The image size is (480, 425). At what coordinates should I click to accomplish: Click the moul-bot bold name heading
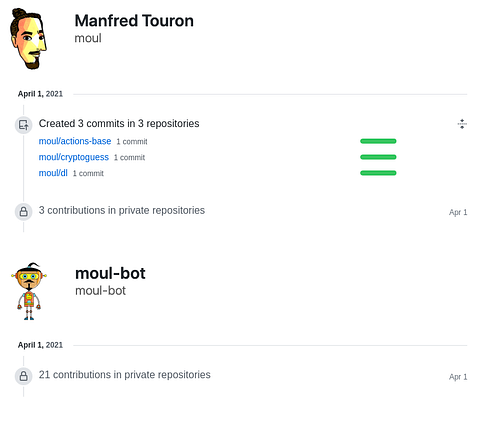click(x=110, y=273)
